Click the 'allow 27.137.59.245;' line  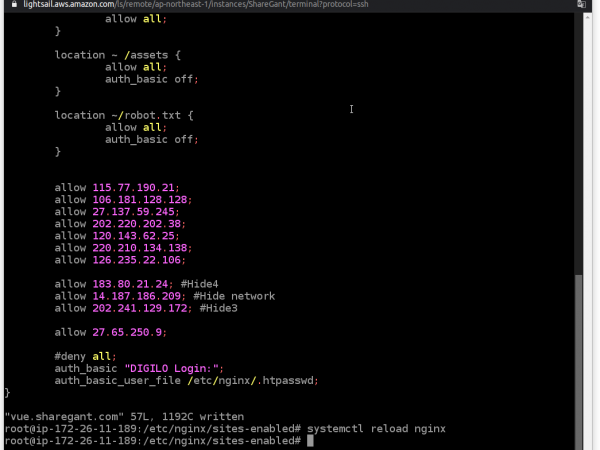pos(116,211)
